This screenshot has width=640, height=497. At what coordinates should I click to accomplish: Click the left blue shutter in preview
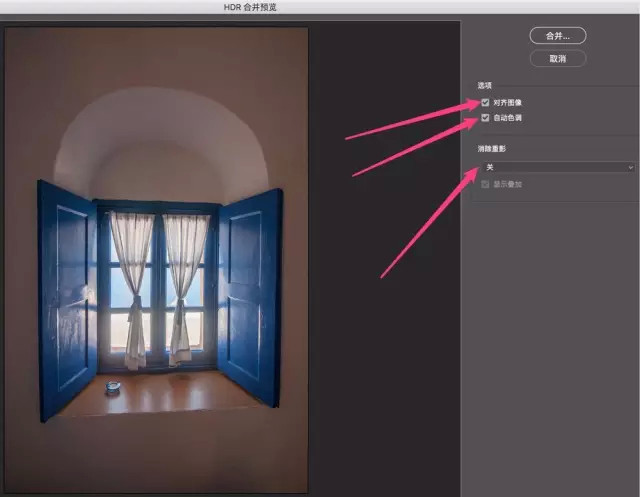pos(67,300)
